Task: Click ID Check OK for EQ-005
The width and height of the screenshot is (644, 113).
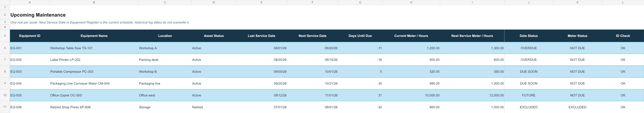Action: [x=623, y=95]
